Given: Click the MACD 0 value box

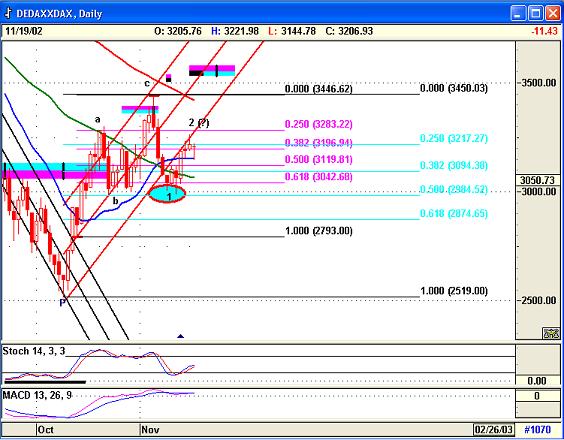Looking at the screenshot, I should coord(538,396).
